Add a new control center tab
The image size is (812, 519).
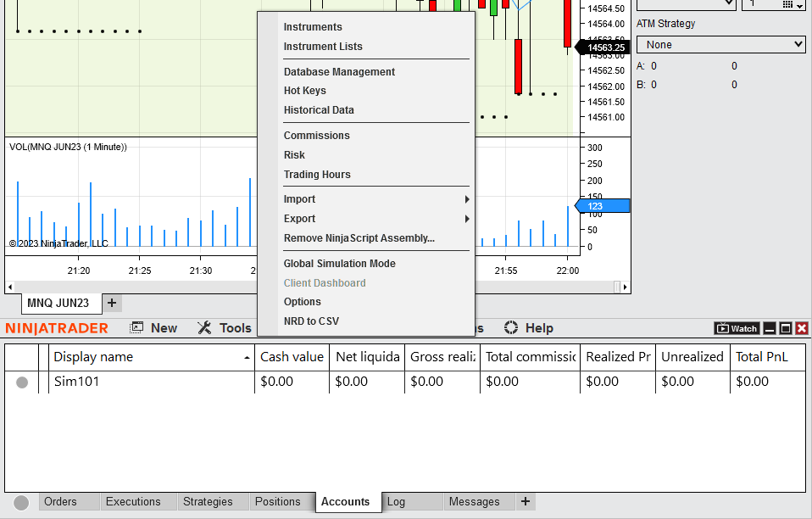tap(526, 501)
